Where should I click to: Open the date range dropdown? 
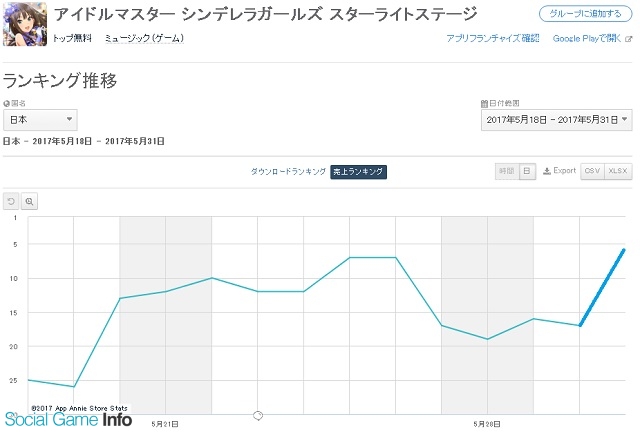click(556, 120)
